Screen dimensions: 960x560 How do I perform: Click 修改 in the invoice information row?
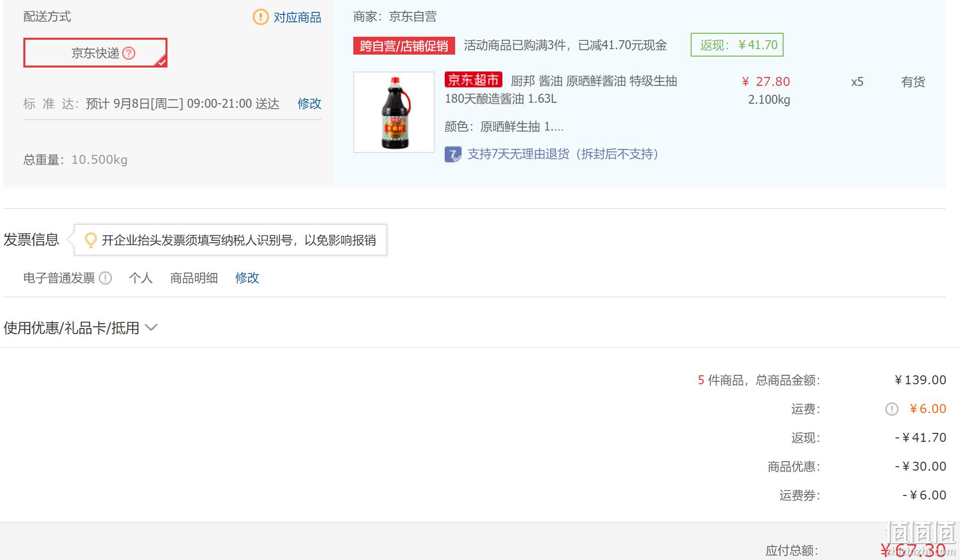(x=247, y=278)
